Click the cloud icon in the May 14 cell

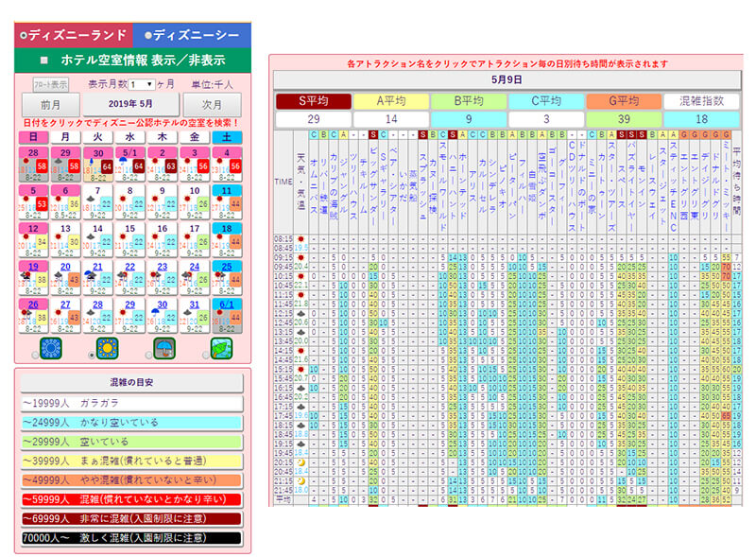click(91, 236)
